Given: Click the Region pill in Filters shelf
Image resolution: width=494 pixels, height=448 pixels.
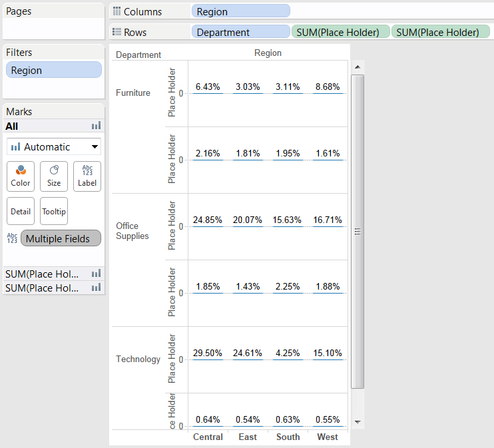Looking at the screenshot, I should (x=54, y=71).
